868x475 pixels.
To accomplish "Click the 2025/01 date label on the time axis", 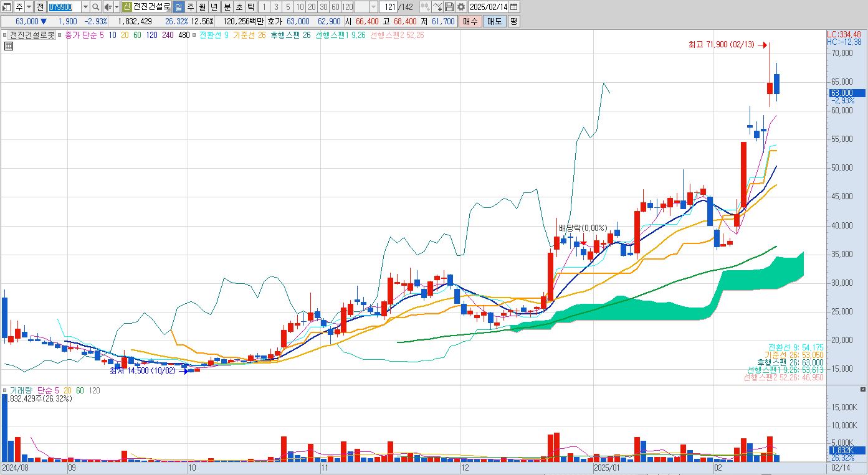I will (x=606, y=466).
